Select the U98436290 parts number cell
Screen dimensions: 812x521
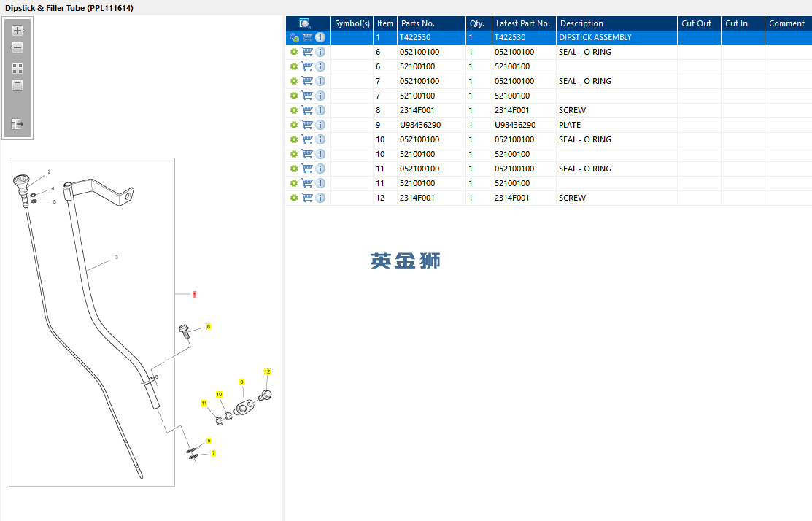click(431, 125)
